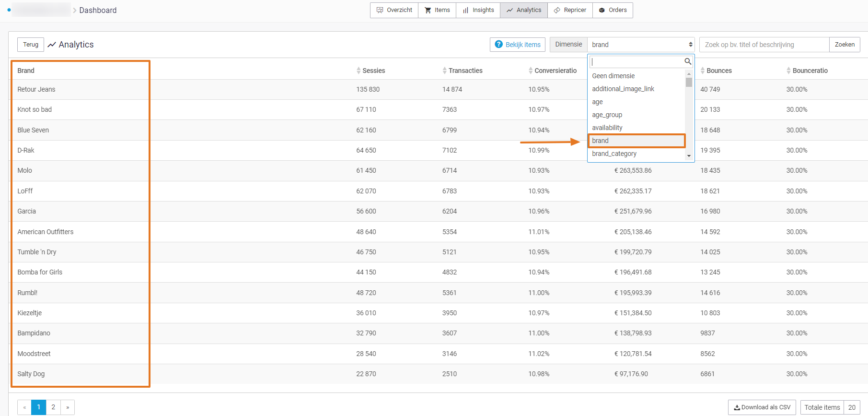Sort table by Conversieratio column
The height and width of the screenshot is (416, 868).
tap(552, 71)
